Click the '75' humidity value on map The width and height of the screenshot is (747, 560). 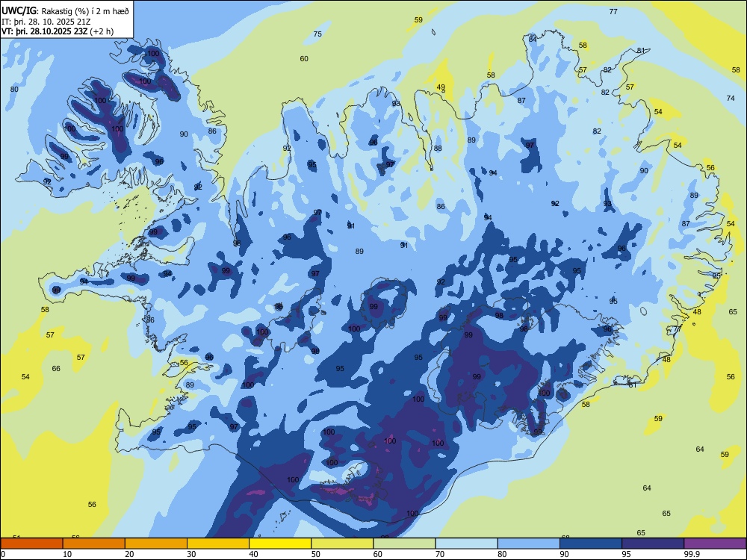point(317,34)
